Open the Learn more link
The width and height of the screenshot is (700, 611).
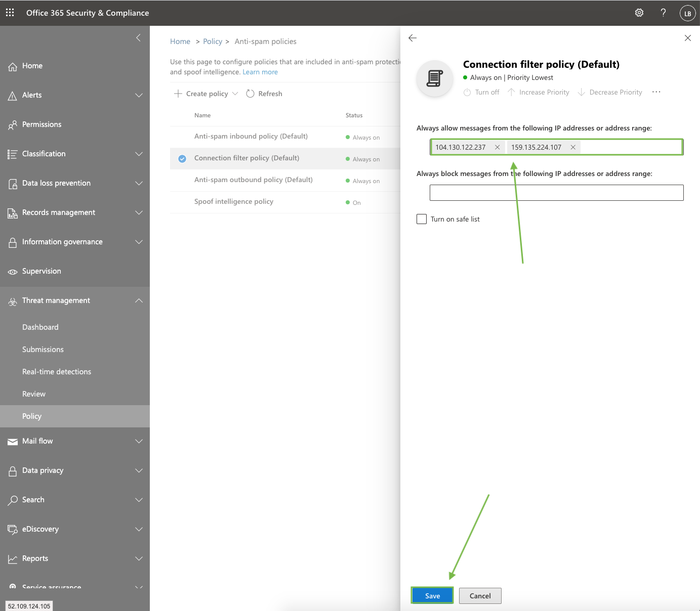[x=260, y=72]
